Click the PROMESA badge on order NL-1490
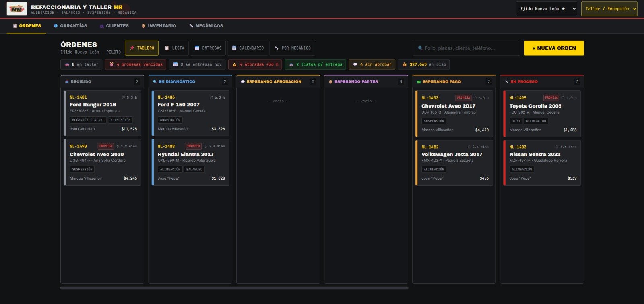644x304 pixels. pos(106,146)
